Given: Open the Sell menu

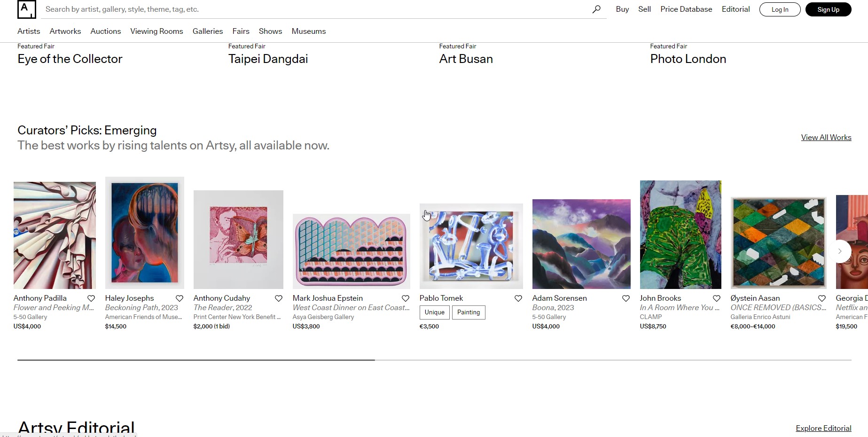Looking at the screenshot, I should (644, 9).
